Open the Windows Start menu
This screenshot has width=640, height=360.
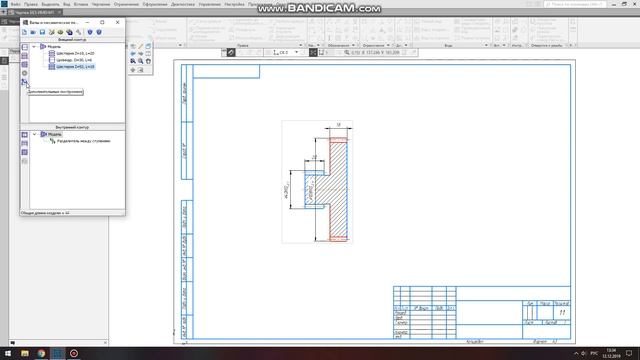[x=8, y=353]
